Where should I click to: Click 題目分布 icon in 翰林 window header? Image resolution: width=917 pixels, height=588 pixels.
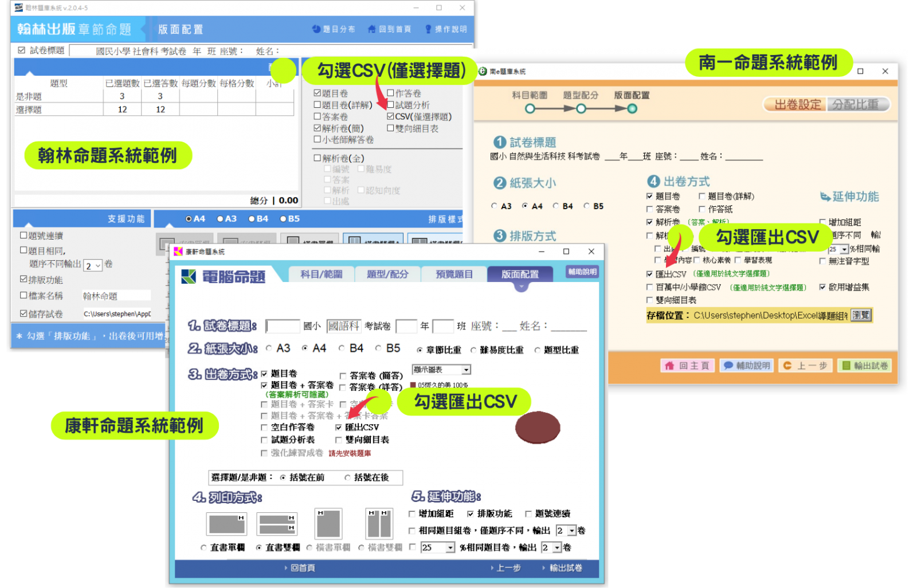pos(316,29)
